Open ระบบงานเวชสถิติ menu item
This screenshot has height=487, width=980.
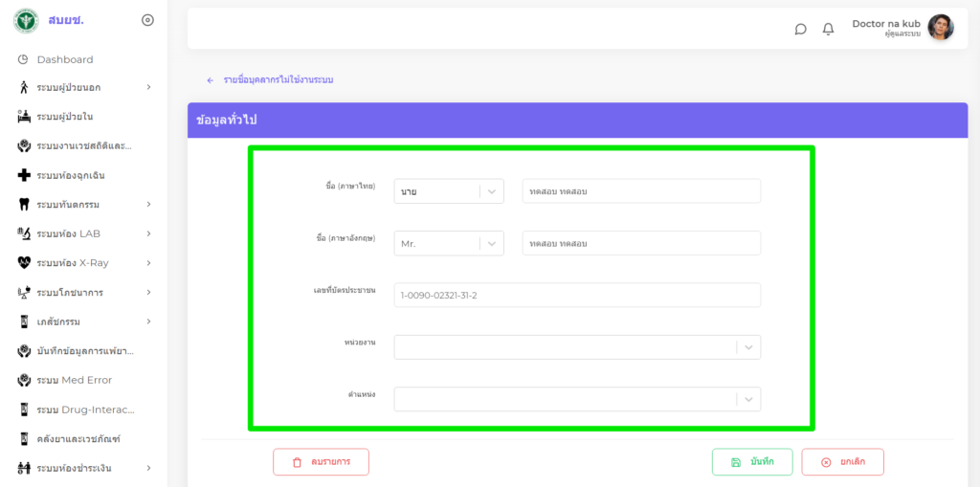click(84, 146)
